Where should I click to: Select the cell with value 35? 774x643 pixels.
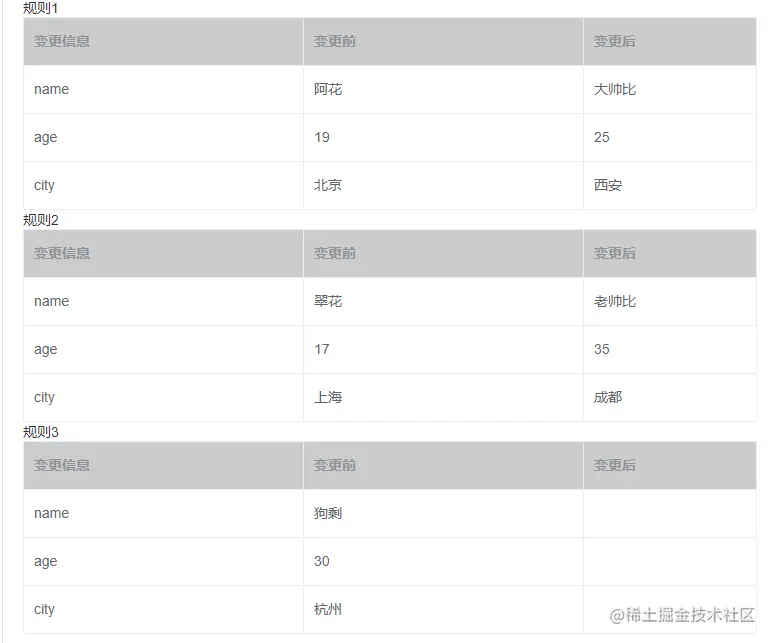tap(602, 350)
